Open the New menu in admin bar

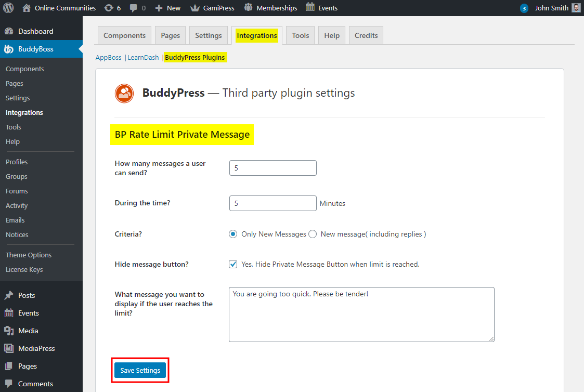pyautogui.click(x=167, y=8)
